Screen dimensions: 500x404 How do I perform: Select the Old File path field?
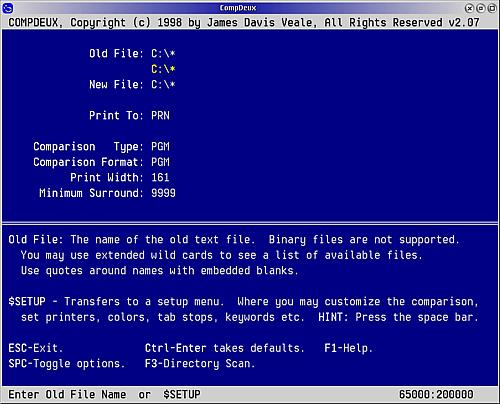[163, 54]
